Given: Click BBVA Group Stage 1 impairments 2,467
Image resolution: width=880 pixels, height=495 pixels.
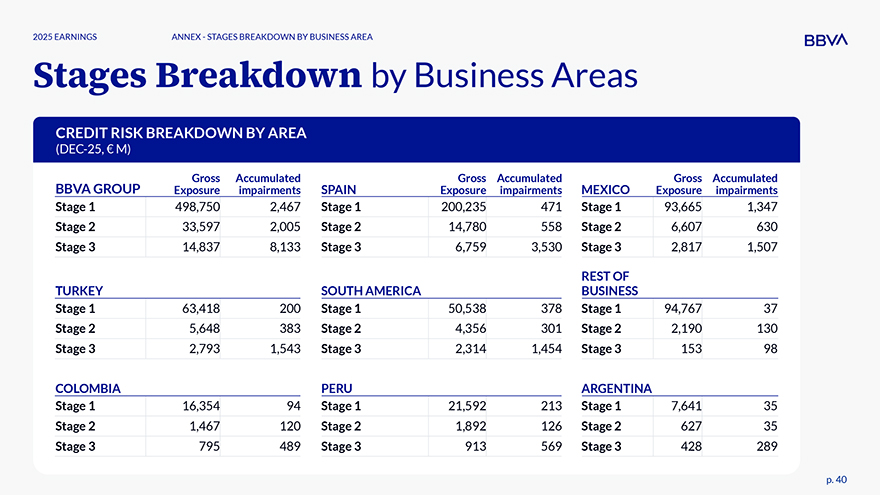Looking at the screenshot, I should 285,207.
